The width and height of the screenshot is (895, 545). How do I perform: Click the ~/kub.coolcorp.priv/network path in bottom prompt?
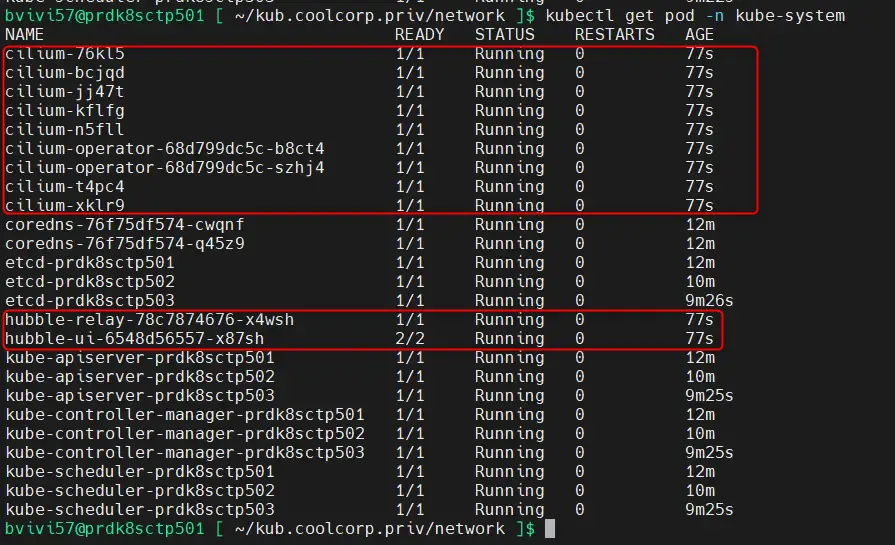[x=370, y=529]
